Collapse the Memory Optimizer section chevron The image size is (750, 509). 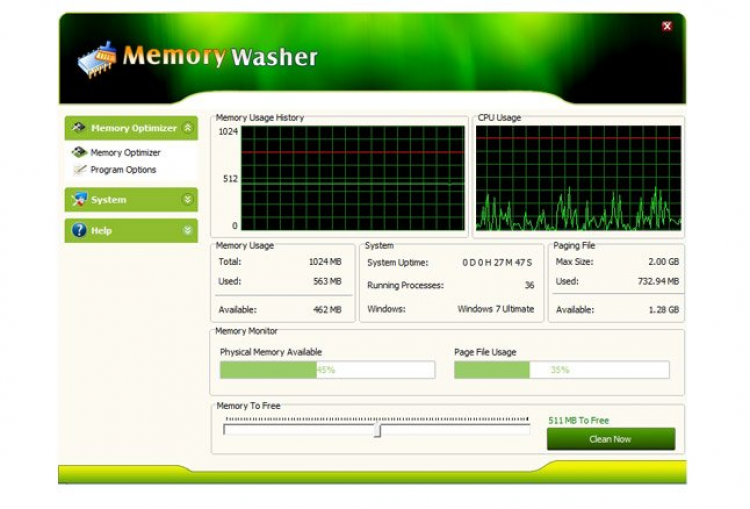(188, 128)
